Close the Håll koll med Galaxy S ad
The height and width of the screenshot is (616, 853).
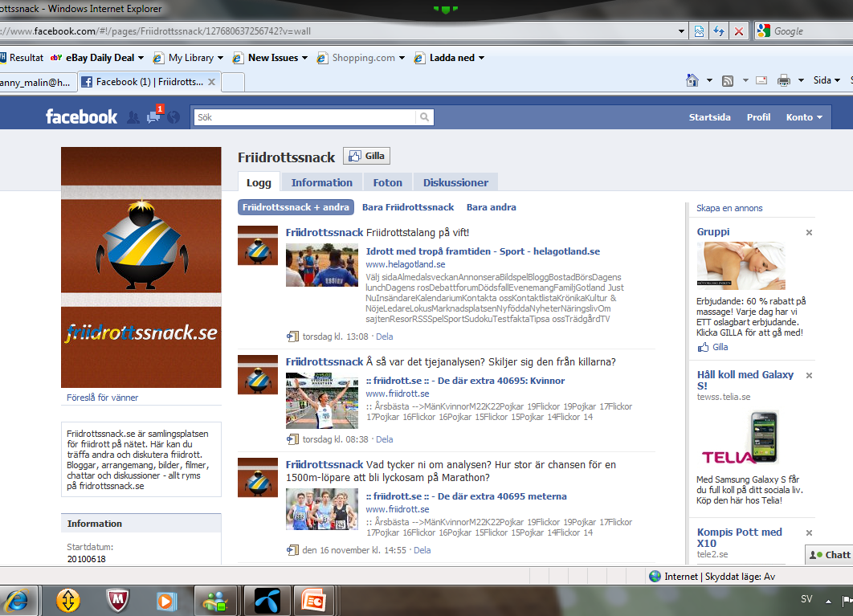pyautogui.click(x=809, y=376)
